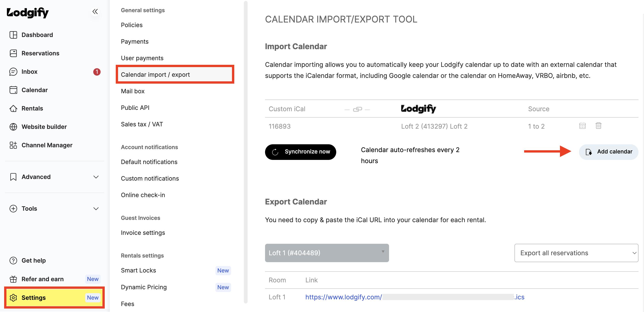Collapse the sidebar with the double-chevron icon
644x312 pixels.
click(95, 11)
